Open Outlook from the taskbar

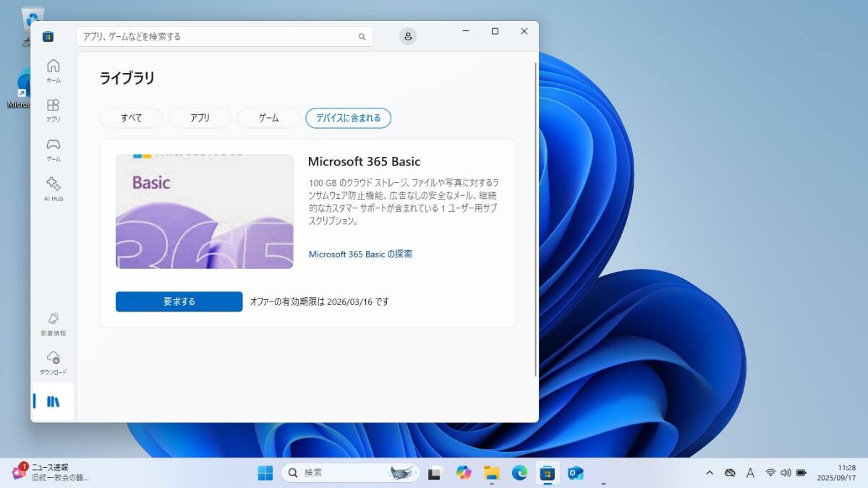pos(576,473)
